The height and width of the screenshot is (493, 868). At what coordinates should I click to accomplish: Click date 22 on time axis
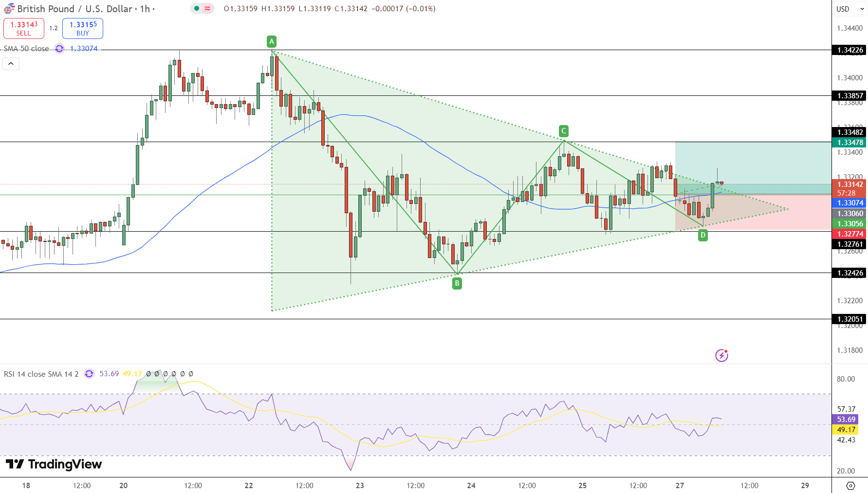249,486
